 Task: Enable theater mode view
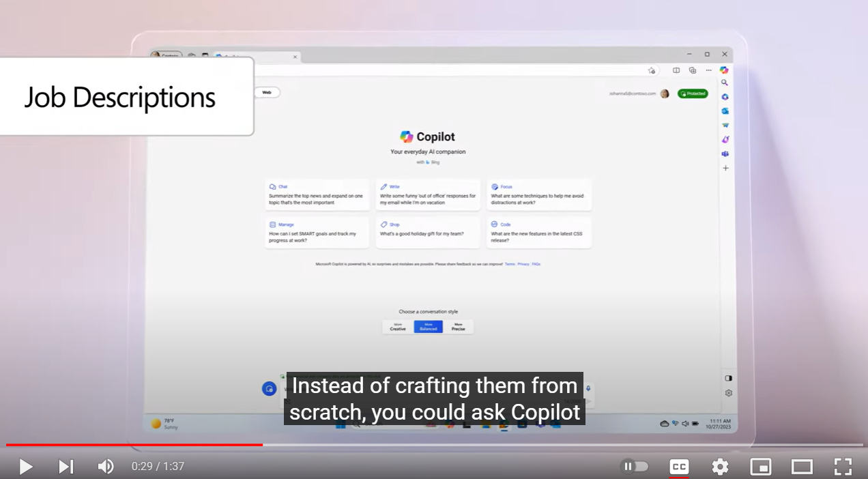click(802, 467)
